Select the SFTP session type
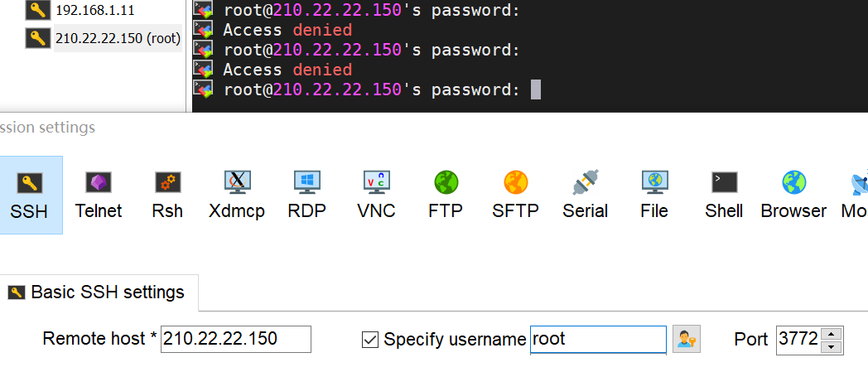This screenshot has width=868, height=372. point(515,195)
